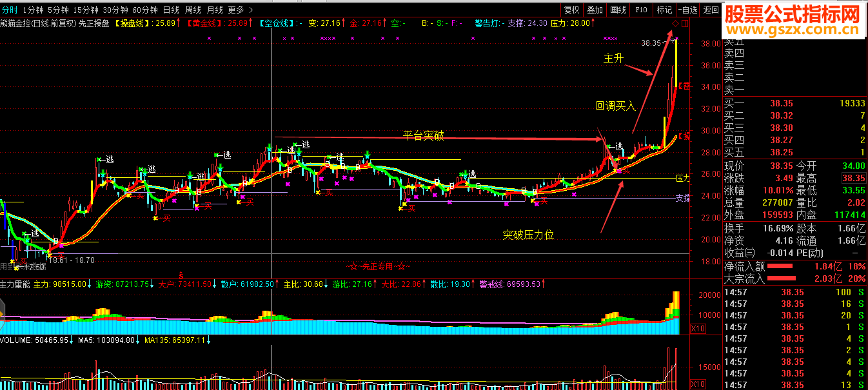Switch to the 月线 monthly chart tab

tap(215, 10)
